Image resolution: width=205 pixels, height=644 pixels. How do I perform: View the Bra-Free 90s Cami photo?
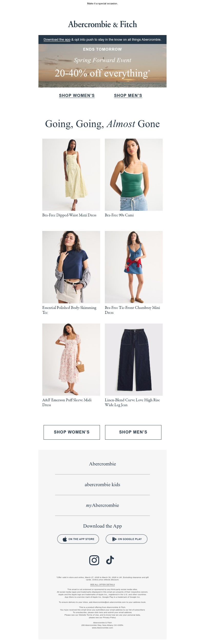pyautogui.click(x=134, y=175)
